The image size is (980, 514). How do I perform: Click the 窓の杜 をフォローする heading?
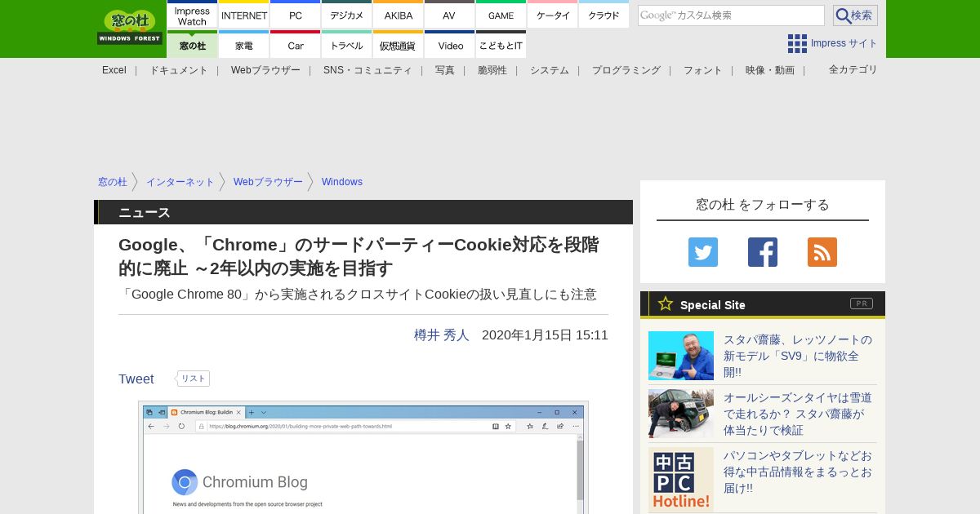click(x=763, y=205)
